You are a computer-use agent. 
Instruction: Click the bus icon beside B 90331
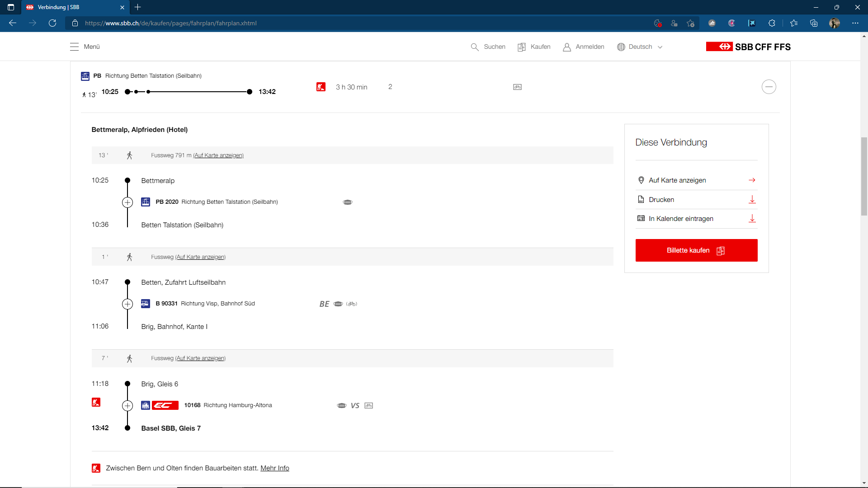146,304
